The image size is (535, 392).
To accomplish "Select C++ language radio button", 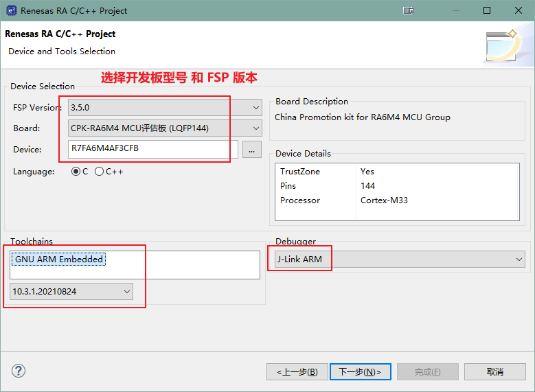I will pos(100,172).
